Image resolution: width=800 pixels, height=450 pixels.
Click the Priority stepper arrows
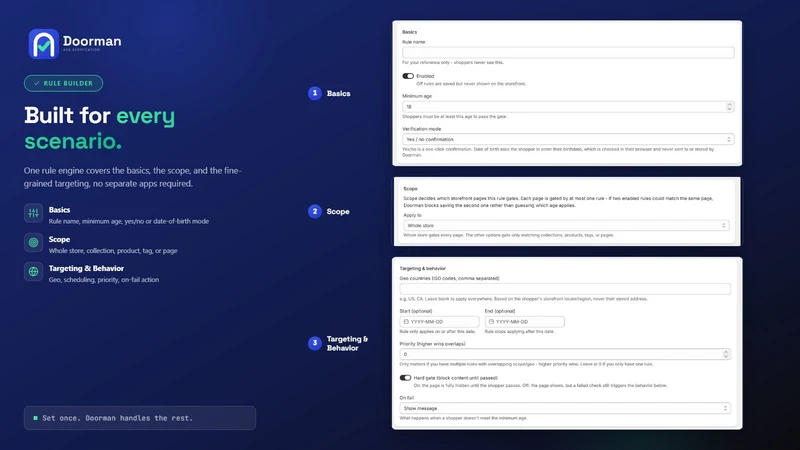[726, 354]
